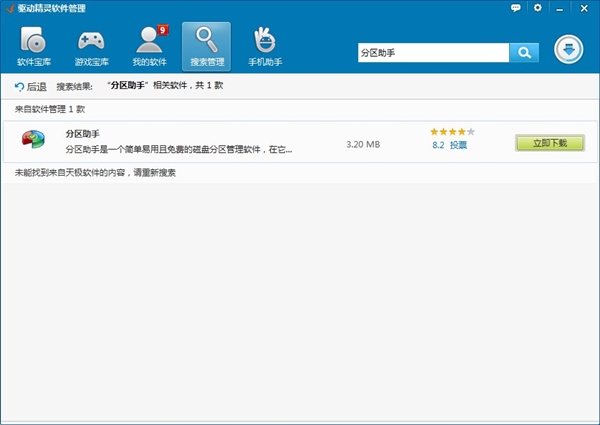The height and width of the screenshot is (425, 600).
Task: Minimize the 驱动精灵软件管理 window
Action: pyautogui.click(x=560, y=8)
